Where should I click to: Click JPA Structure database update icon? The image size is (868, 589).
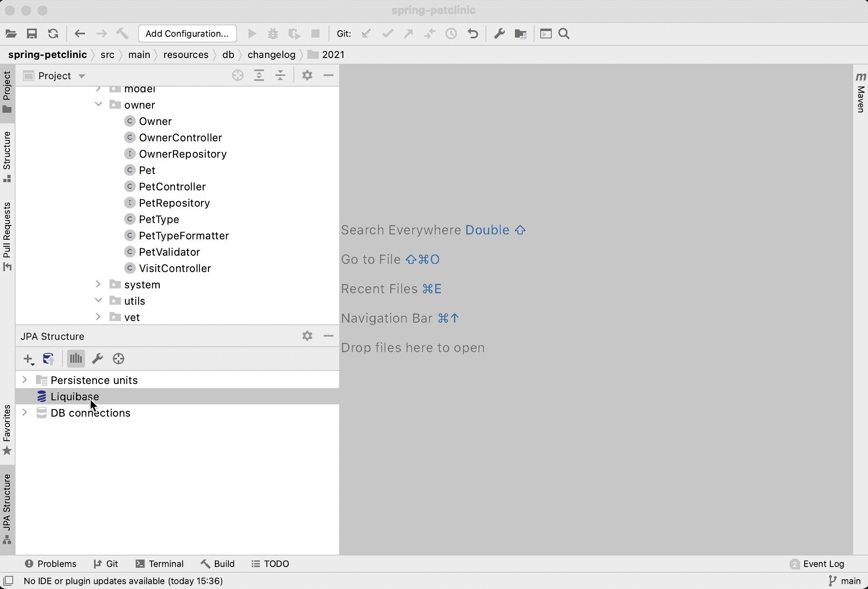49,359
